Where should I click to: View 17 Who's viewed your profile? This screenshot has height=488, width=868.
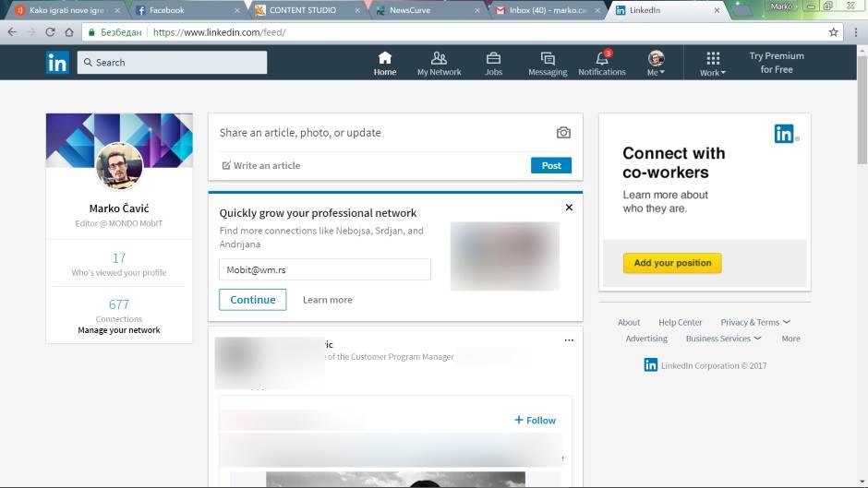[119, 264]
